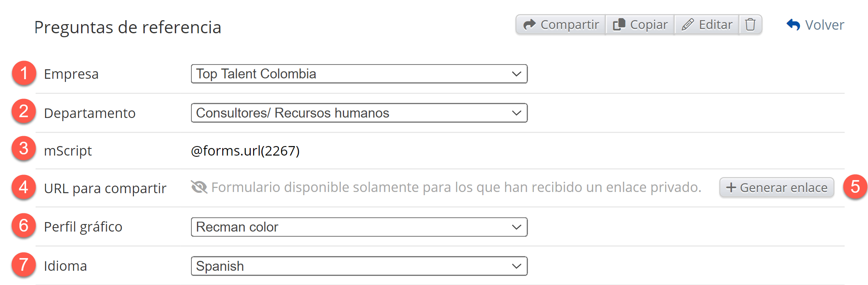Select the mScript value @forms.url(2267)

[x=245, y=151]
